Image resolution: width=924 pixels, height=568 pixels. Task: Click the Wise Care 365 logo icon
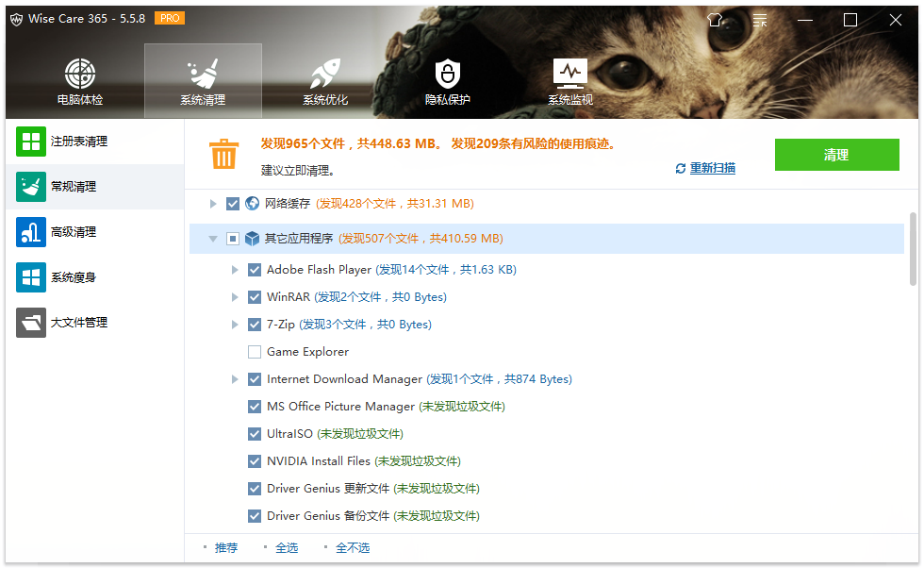[x=17, y=19]
